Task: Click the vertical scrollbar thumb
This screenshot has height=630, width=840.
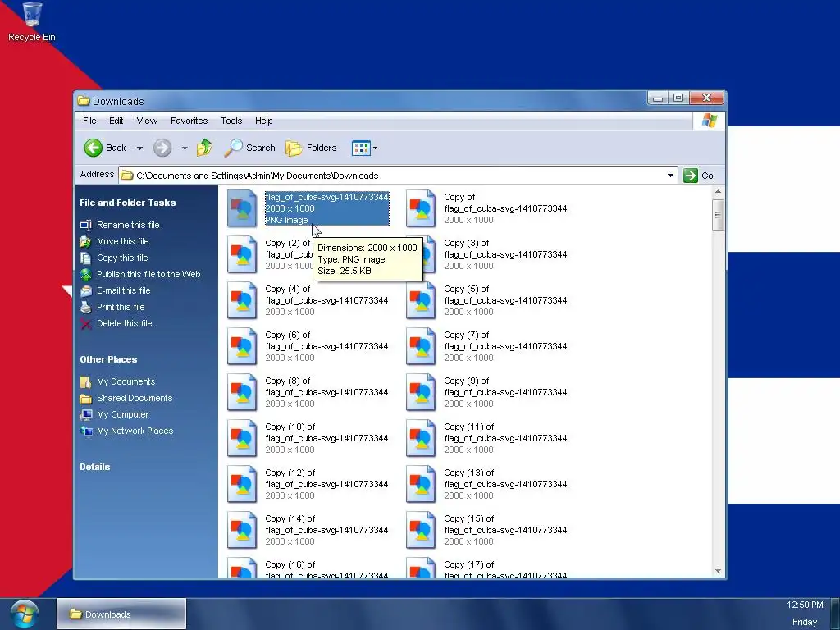Action: pos(718,215)
